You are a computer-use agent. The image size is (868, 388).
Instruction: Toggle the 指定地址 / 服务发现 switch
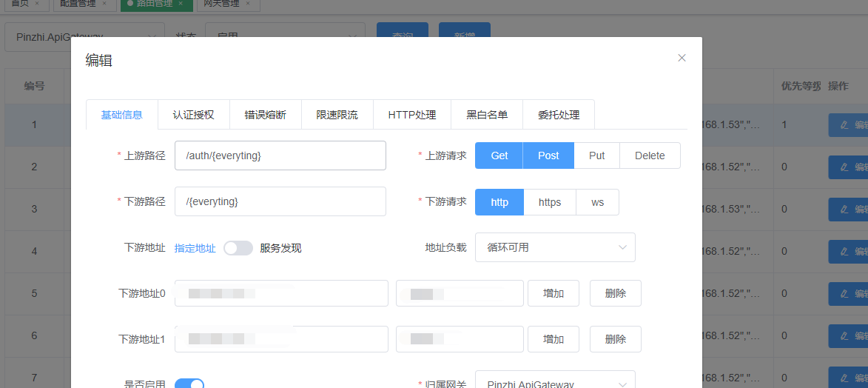pyautogui.click(x=238, y=248)
